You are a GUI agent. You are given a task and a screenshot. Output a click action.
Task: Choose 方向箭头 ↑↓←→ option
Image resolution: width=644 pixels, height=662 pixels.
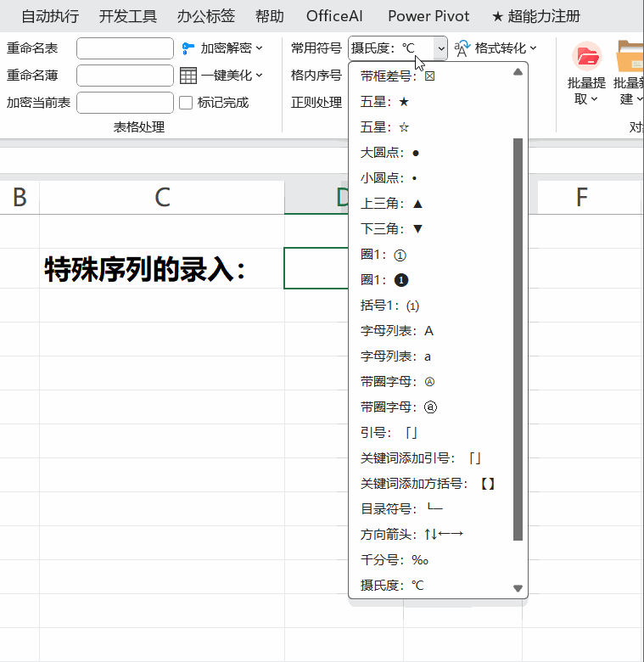click(x=430, y=535)
